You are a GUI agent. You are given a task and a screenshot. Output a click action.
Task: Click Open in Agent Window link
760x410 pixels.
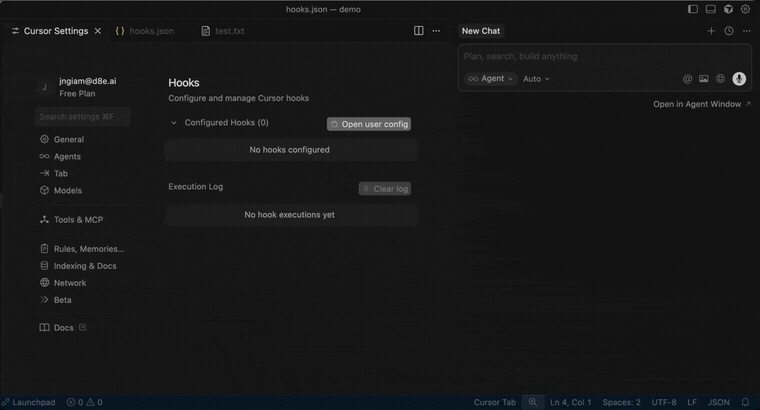pyautogui.click(x=701, y=104)
